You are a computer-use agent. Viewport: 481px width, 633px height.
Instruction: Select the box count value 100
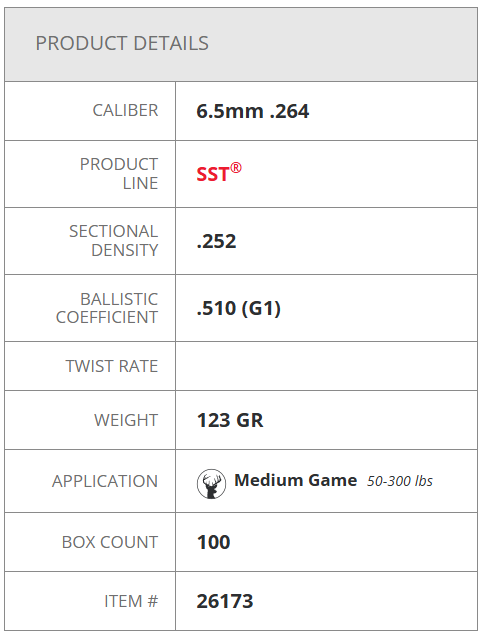(x=213, y=542)
